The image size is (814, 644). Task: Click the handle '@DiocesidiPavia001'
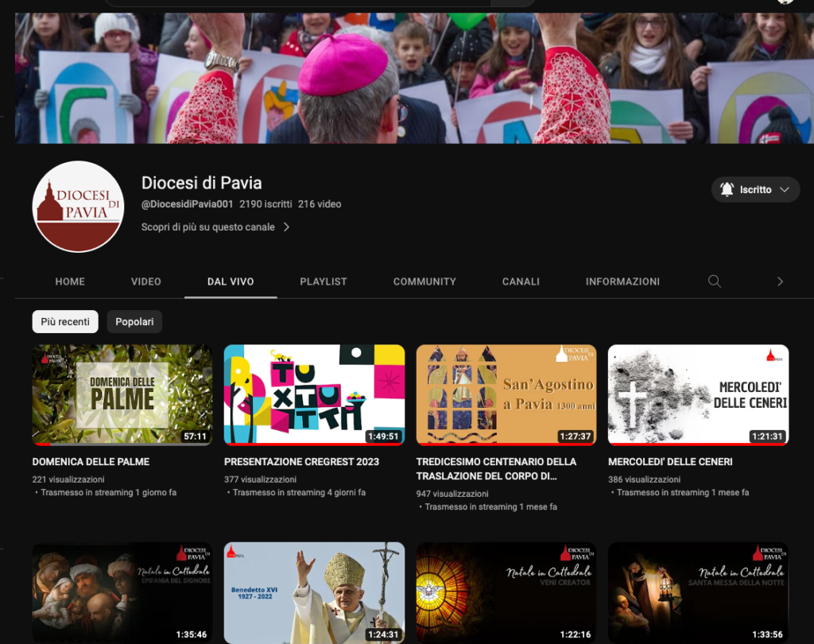click(x=187, y=204)
